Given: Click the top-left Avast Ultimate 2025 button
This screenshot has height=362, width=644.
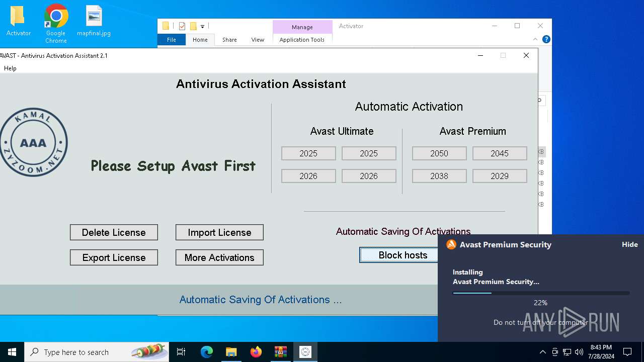Looking at the screenshot, I should tap(308, 153).
